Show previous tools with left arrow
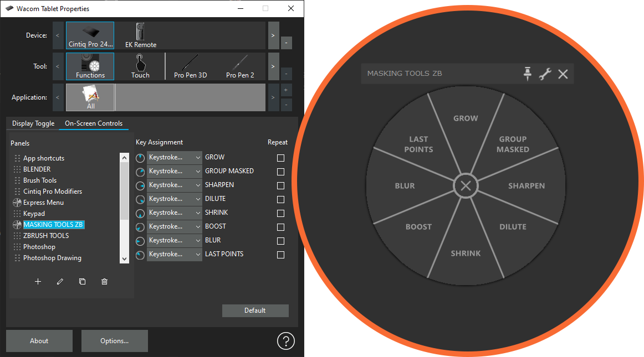Screen dimensions: 644x357 [x=58, y=66]
